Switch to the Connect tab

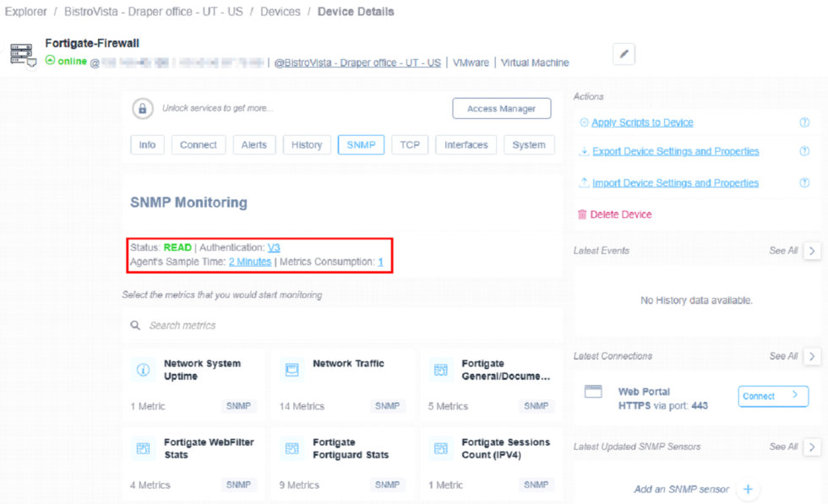[199, 144]
